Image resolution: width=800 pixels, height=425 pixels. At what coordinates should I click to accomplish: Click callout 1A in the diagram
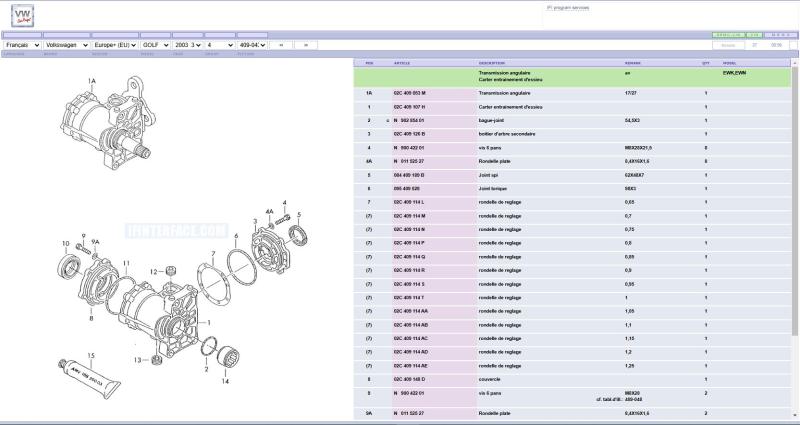[x=92, y=81]
